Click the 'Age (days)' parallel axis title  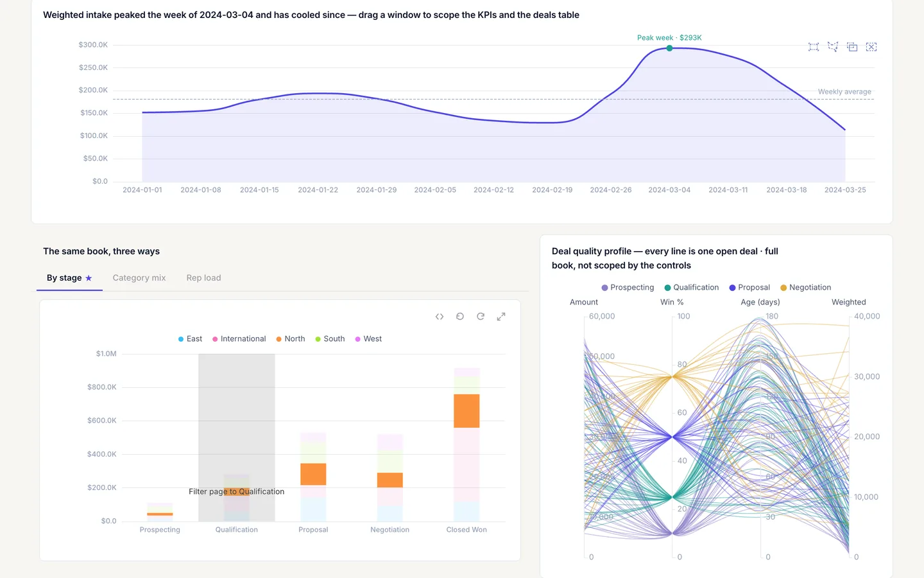tap(760, 302)
